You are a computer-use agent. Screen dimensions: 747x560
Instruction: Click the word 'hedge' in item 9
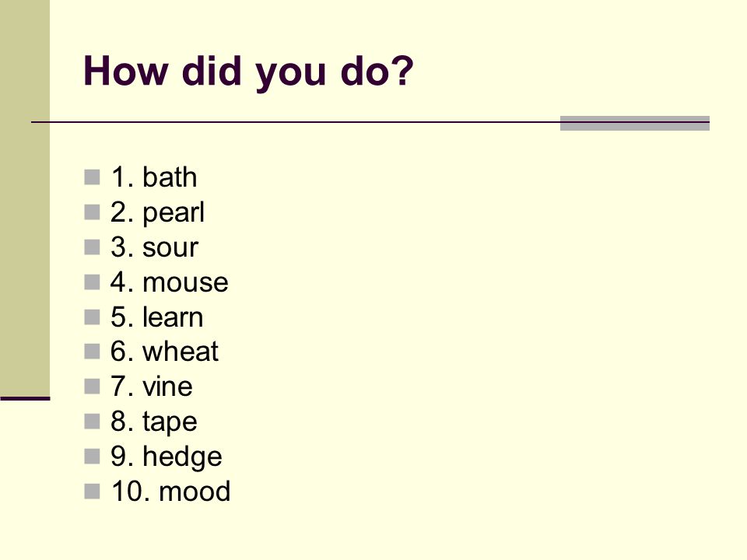point(182,457)
